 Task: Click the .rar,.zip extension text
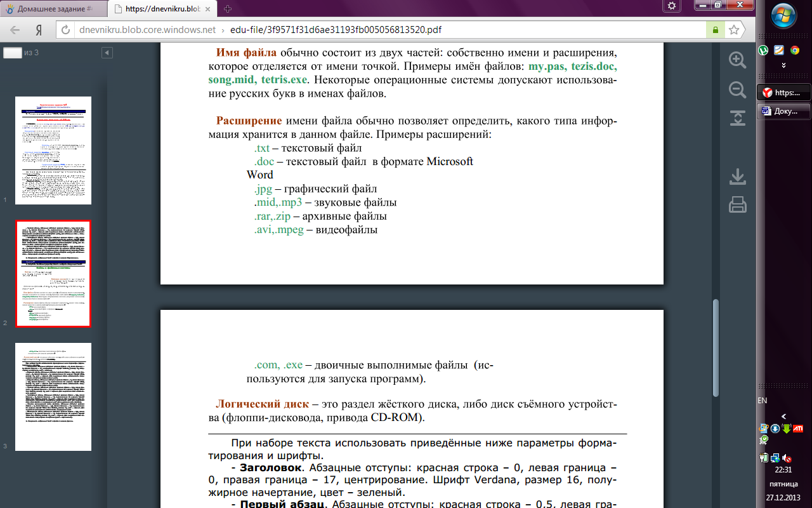pos(272,217)
